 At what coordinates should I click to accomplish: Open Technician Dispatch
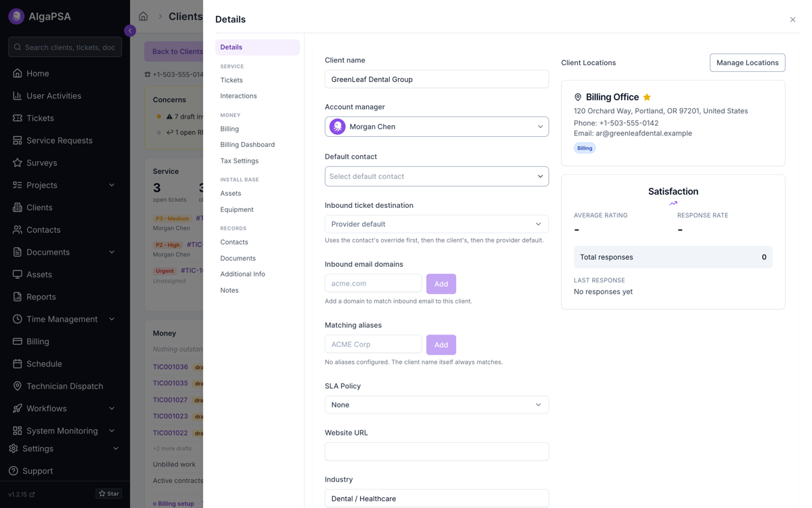(x=64, y=386)
